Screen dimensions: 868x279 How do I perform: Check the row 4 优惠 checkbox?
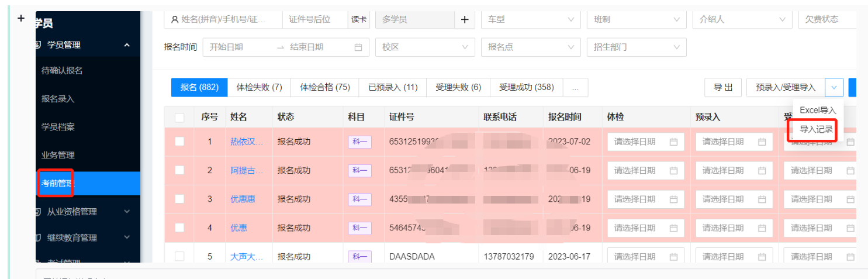(x=179, y=228)
